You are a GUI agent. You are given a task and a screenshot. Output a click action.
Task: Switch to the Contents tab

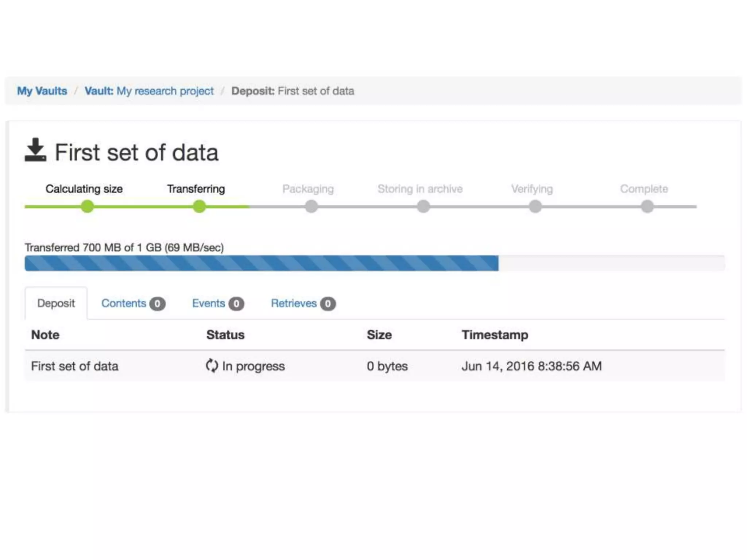tap(124, 303)
